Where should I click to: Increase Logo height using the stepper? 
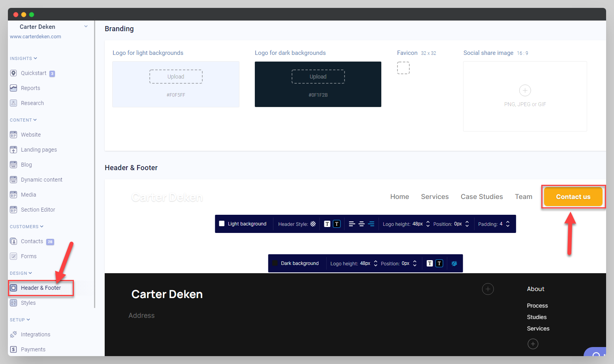click(428, 221)
